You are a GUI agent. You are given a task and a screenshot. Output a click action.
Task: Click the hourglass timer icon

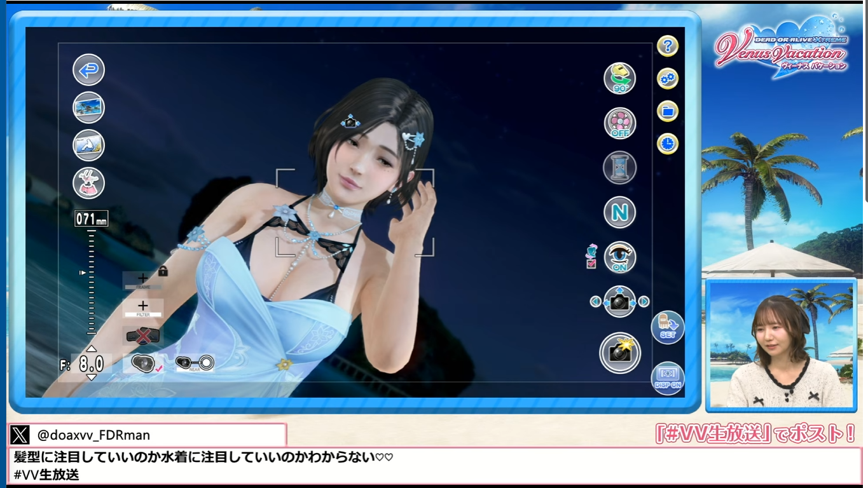619,168
